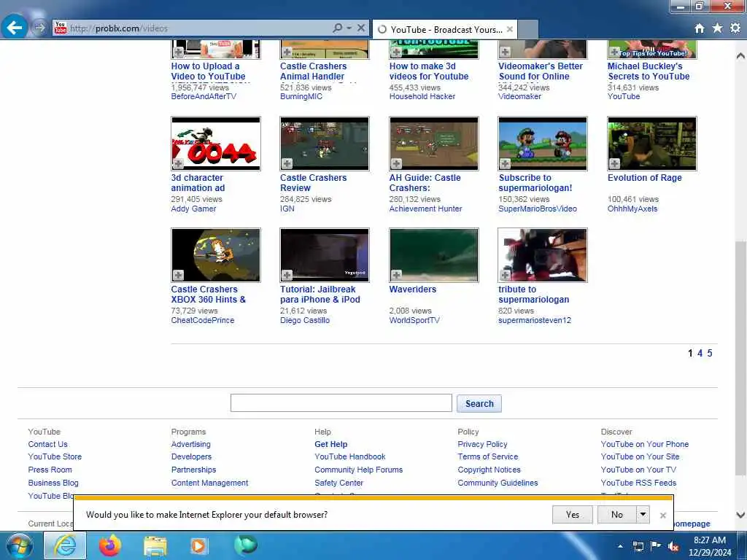Open the 3d character animation ad thumbnail
The image size is (747, 560).
pos(216,144)
